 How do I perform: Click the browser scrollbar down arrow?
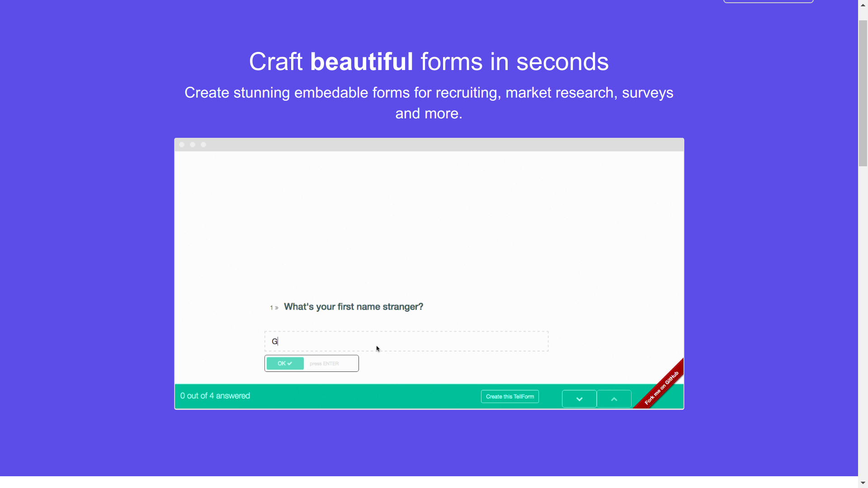coord(863,483)
